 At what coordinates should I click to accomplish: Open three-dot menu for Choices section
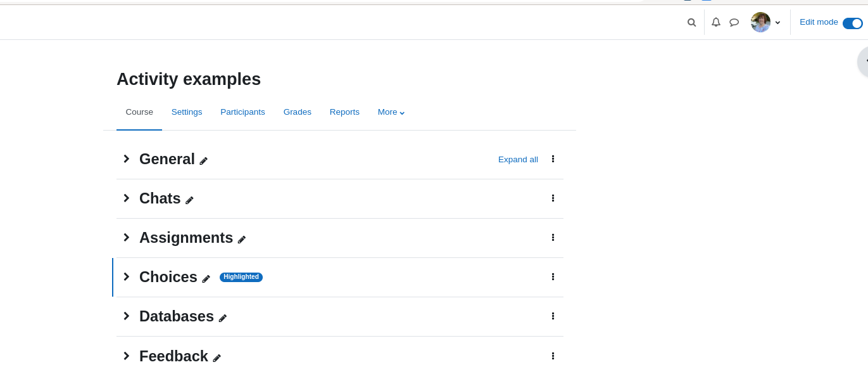click(x=553, y=276)
